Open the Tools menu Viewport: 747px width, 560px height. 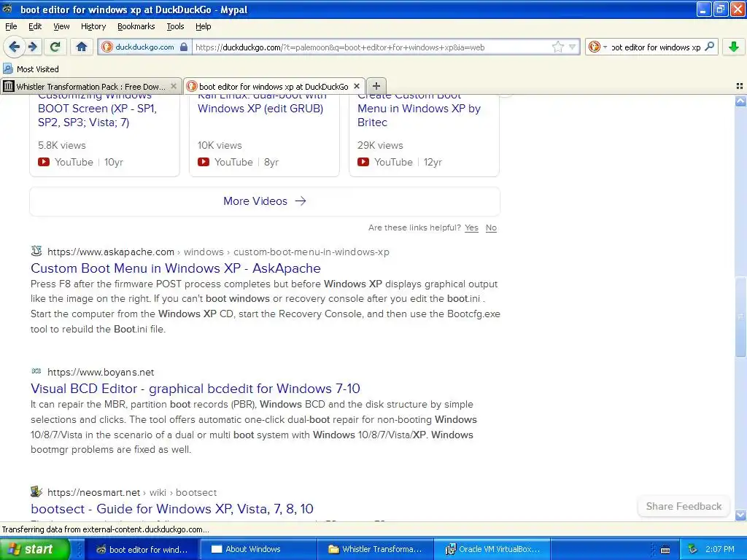click(175, 26)
